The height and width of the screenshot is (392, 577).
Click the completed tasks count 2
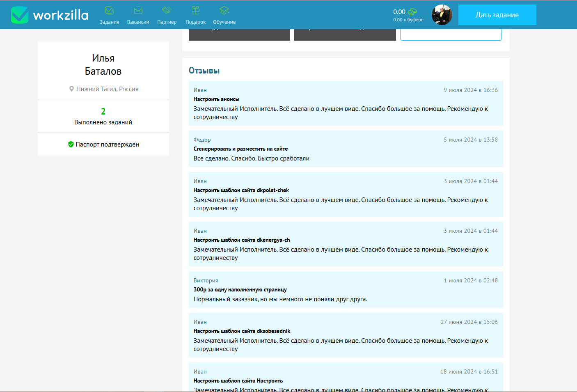(103, 111)
